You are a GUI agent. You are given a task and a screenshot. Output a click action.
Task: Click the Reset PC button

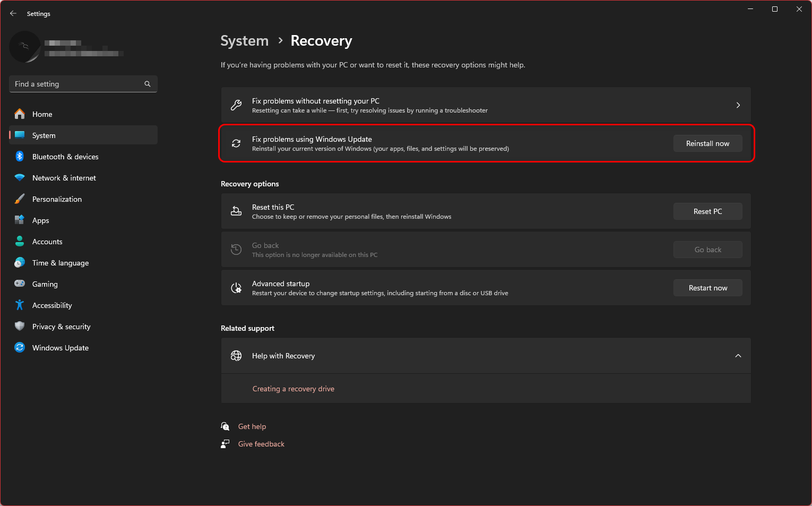pos(707,211)
